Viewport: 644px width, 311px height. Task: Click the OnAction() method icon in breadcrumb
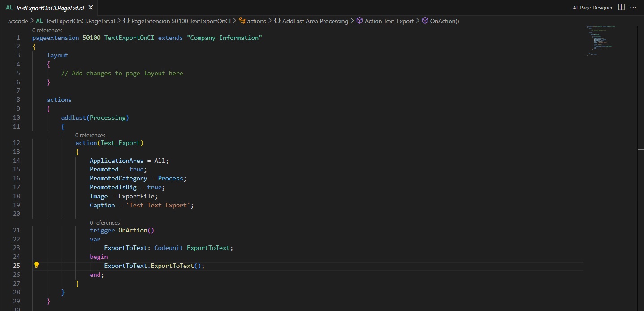(x=425, y=21)
